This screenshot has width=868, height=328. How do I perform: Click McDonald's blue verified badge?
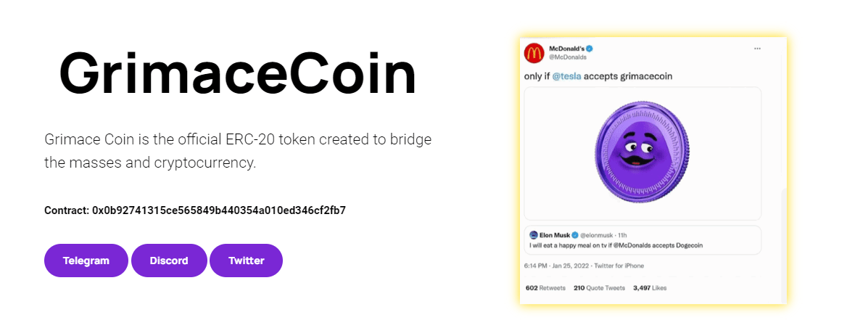tap(590, 49)
